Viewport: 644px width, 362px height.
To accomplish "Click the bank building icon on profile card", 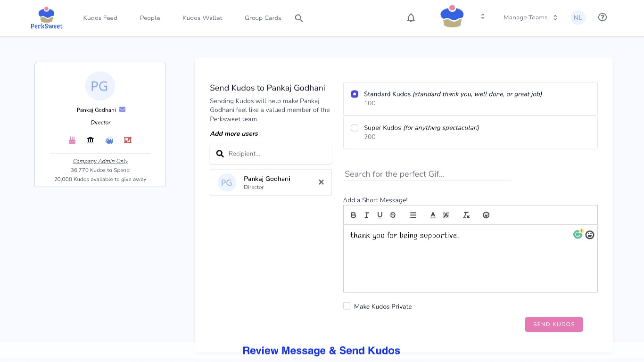I will [90, 140].
